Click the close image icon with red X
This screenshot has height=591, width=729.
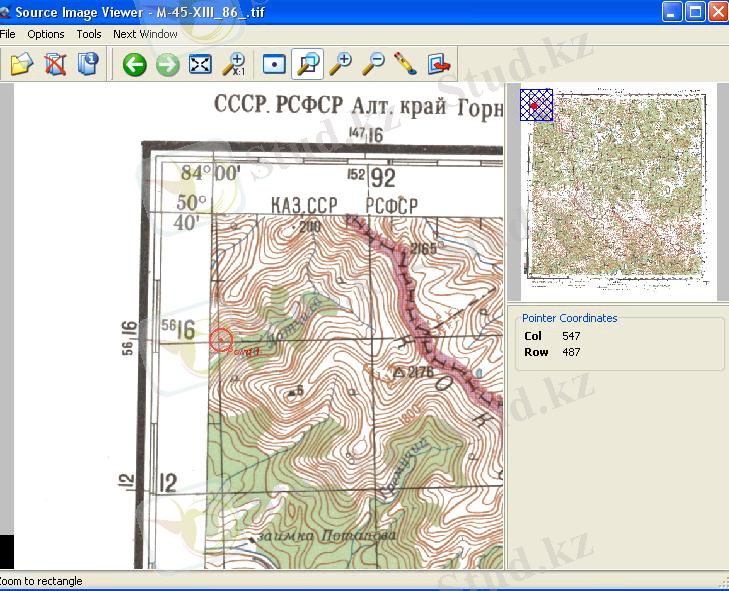point(55,65)
